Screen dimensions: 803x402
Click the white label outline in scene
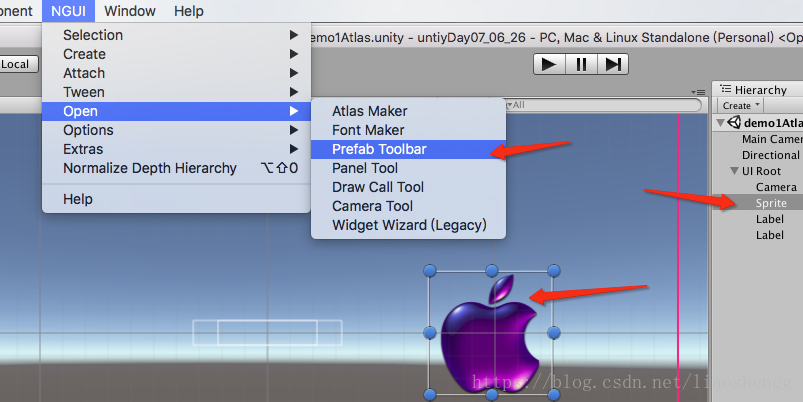267,332
